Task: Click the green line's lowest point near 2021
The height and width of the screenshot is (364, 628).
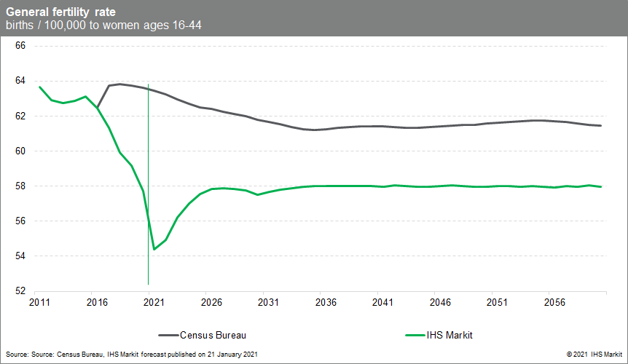Action: [x=154, y=249]
